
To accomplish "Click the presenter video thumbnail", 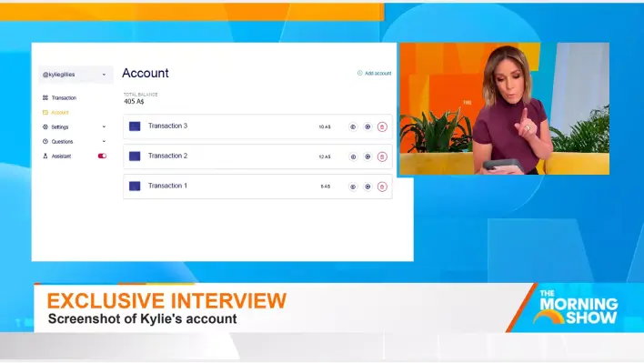I will point(504,108).
